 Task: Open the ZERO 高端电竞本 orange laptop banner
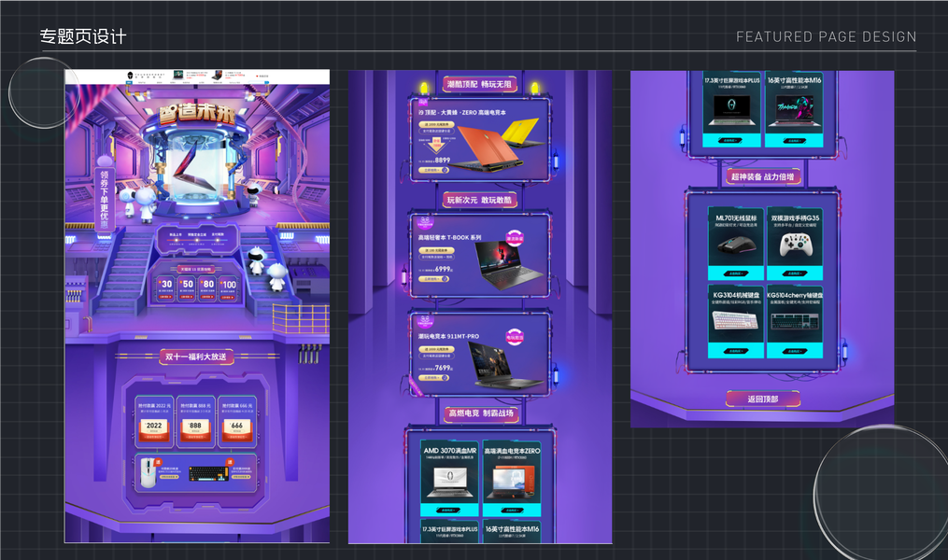tap(488, 147)
